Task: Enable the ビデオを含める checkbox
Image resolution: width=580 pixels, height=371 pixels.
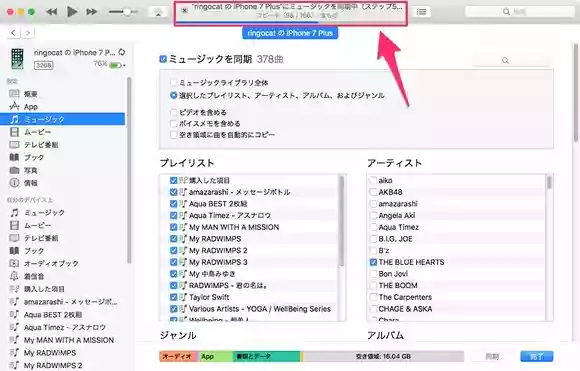Action: (173, 112)
